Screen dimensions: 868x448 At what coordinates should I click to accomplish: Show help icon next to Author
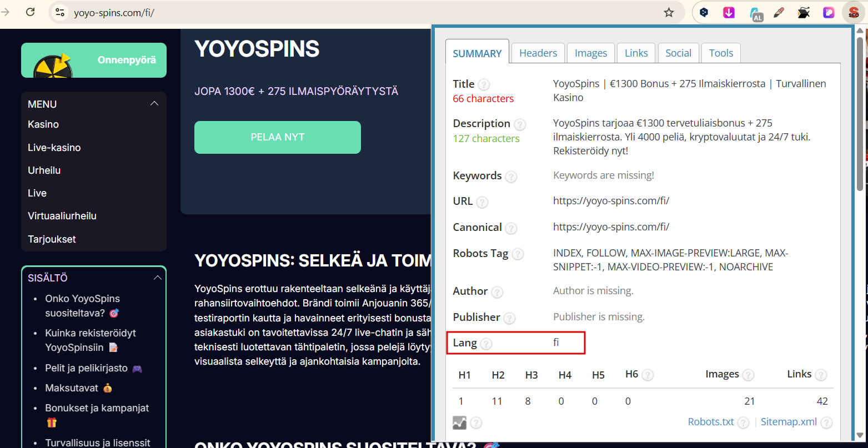(x=497, y=292)
